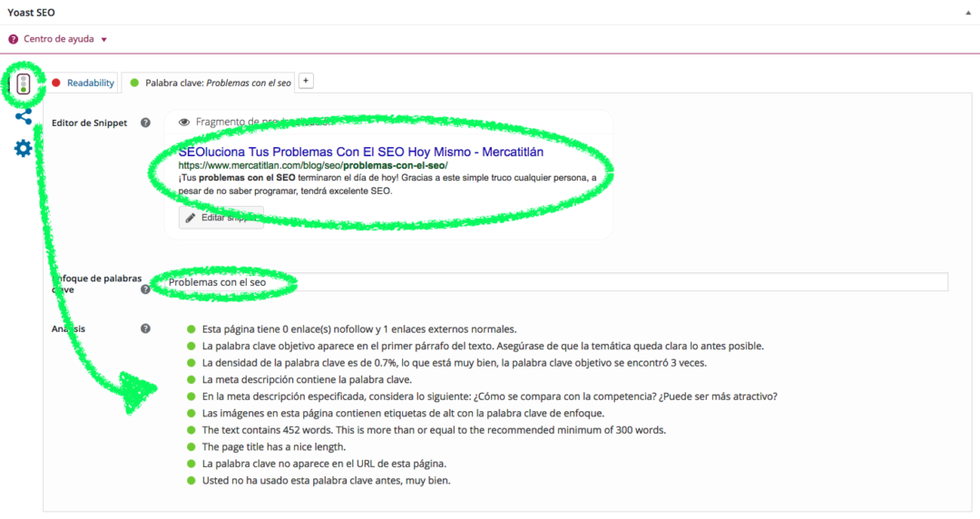Click 'La palabra clave no aparece en el URL' line
Image resolution: width=980 pixels, height=519 pixels.
[324, 464]
